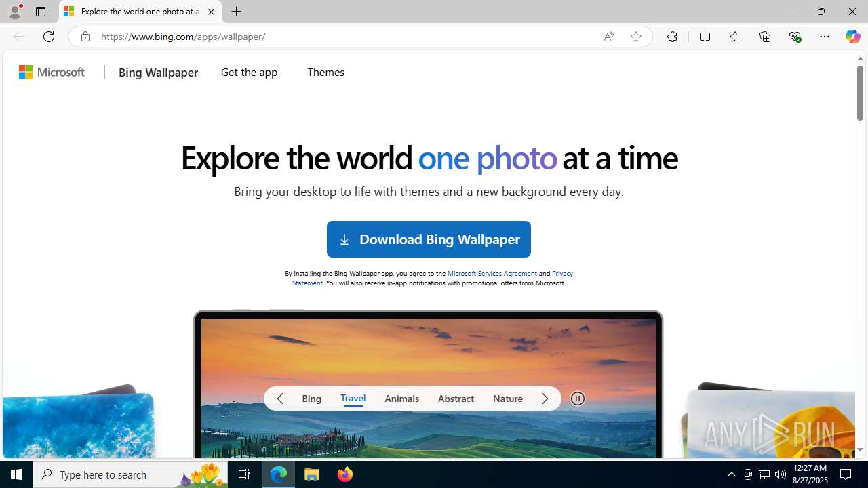Viewport: 868px width, 488px height.
Task: Launch Firefox from the taskbar
Action: (344, 474)
